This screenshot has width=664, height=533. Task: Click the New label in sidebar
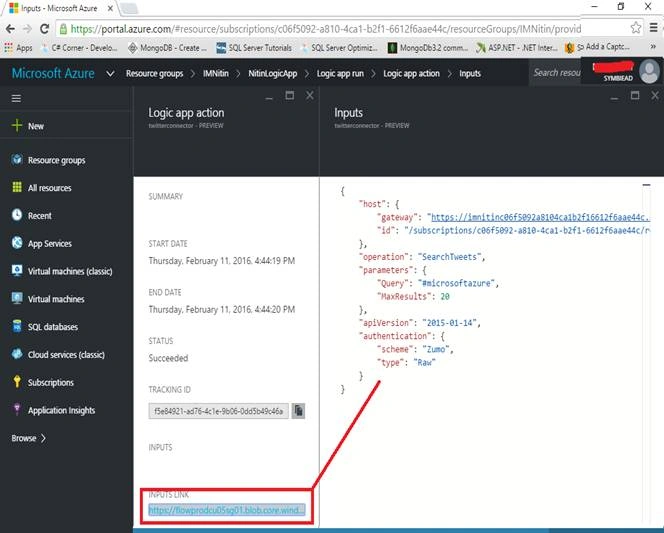36,126
